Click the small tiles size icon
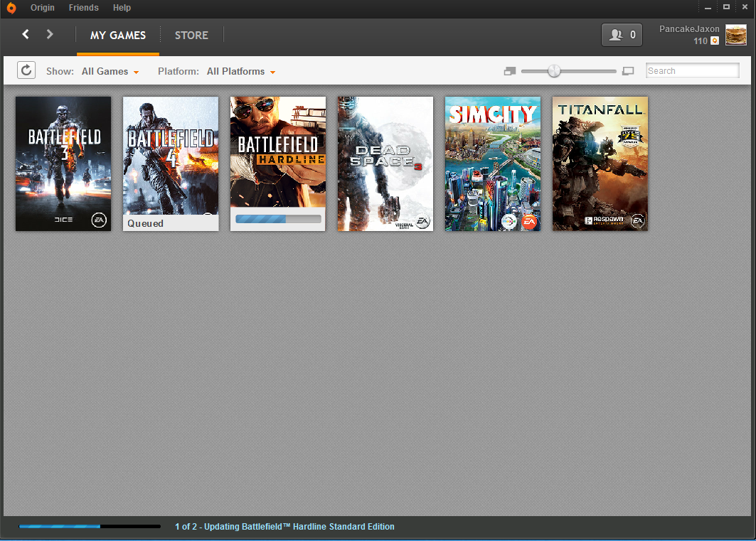This screenshot has width=756, height=541. click(510, 71)
